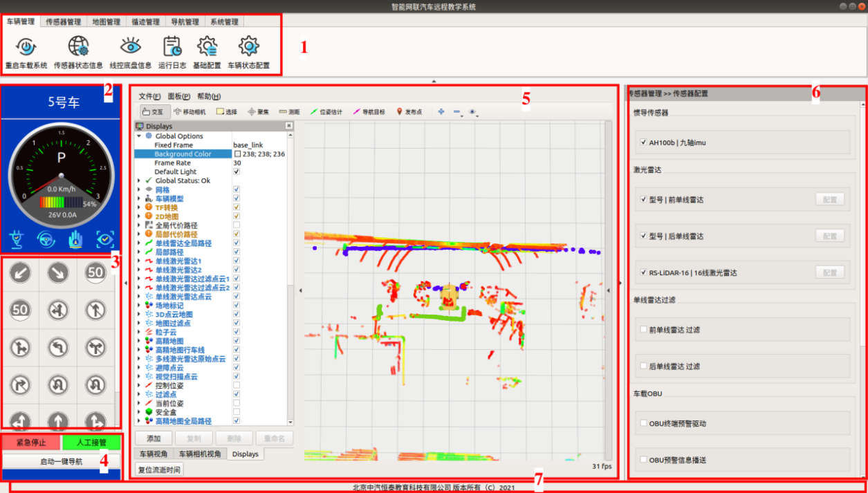868x493 pixels.
Task: Click the 重启车载系统 restart icon
Action: pyautogui.click(x=26, y=47)
